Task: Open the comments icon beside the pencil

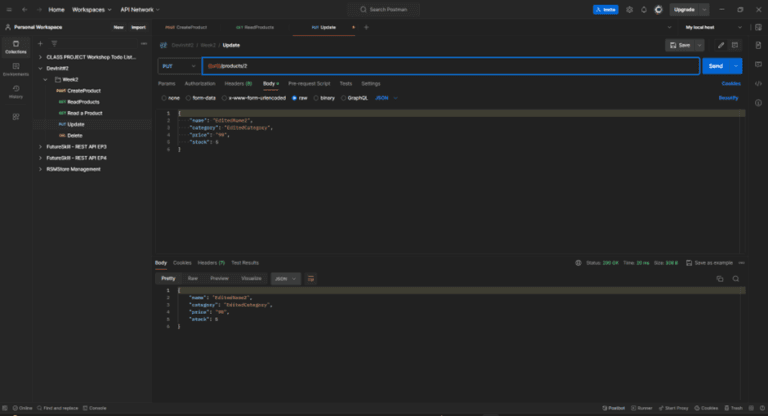Action: [x=735, y=45]
